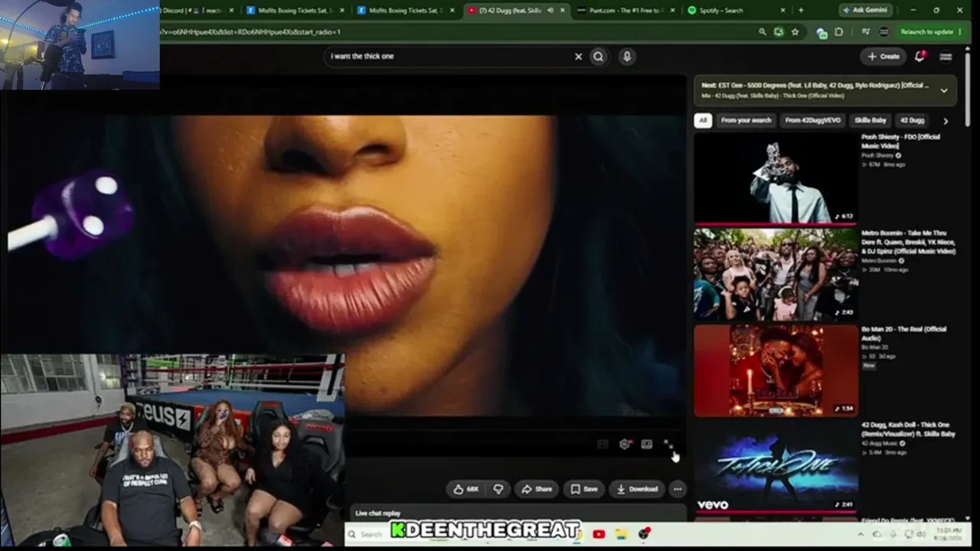Close the Spotify Search tab

[782, 10]
